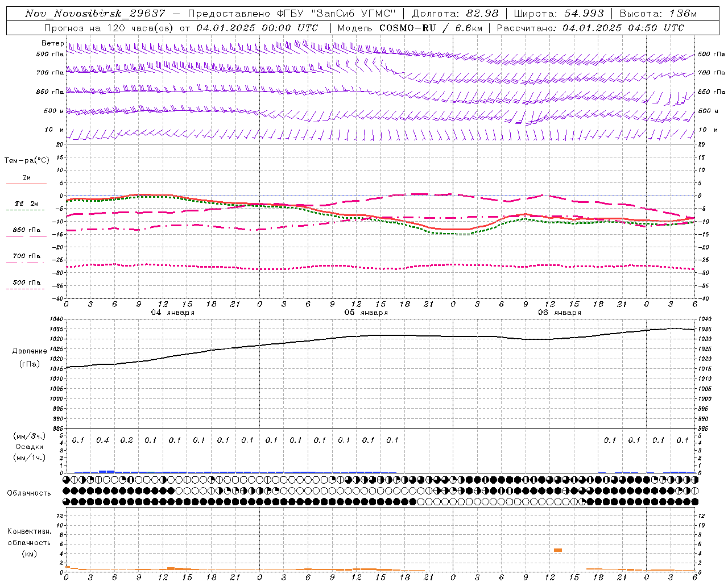The width and height of the screenshot is (728, 582).
Task: Click the red solid line sample under "2м"
Action: (26, 184)
